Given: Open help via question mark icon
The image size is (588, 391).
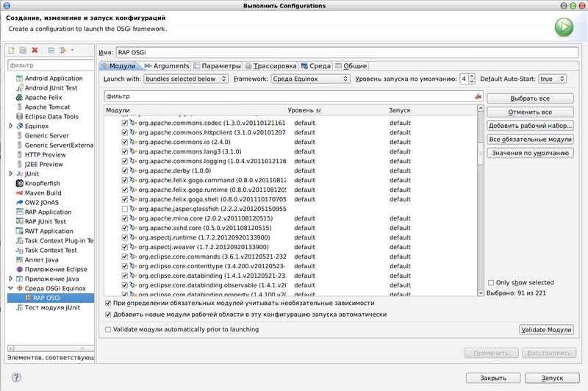Looking at the screenshot, I should [x=16, y=378].
